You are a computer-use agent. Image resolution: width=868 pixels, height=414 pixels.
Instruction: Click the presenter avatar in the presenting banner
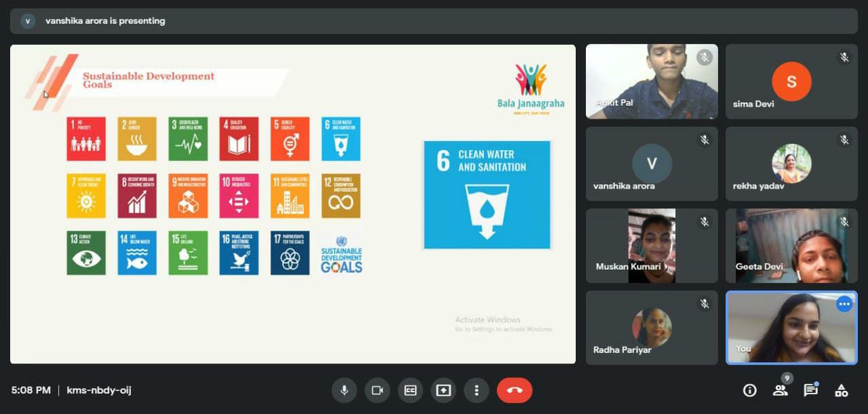tap(28, 21)
